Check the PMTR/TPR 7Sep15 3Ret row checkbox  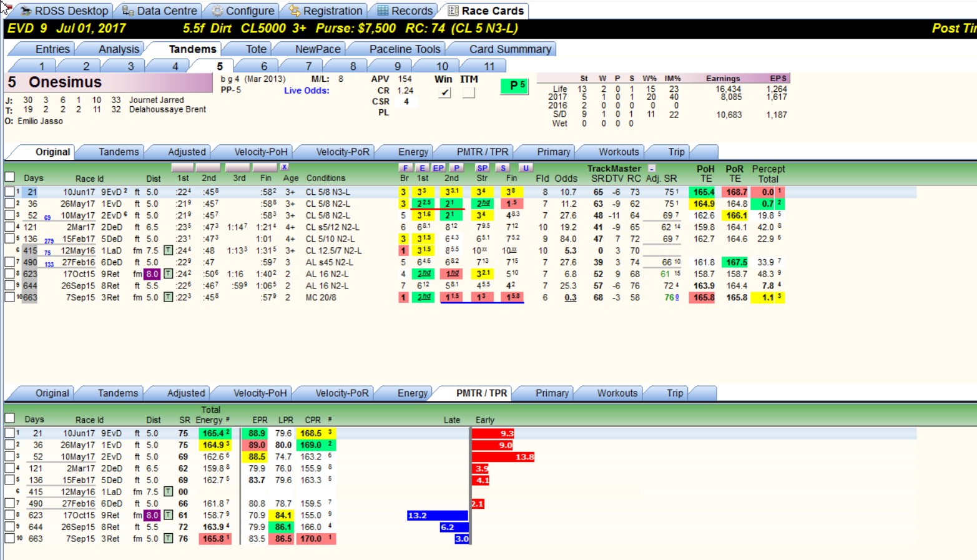coord(9,538)
